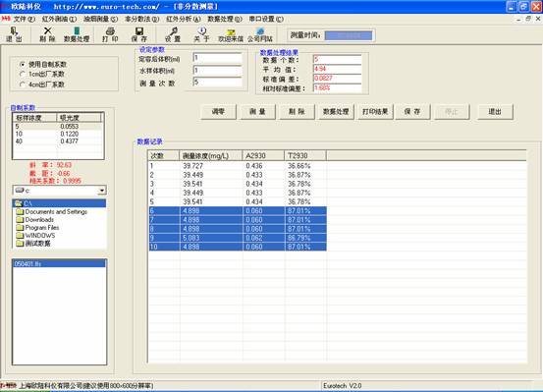Click calibration row with absorbance 0.0553

(58, 127)
